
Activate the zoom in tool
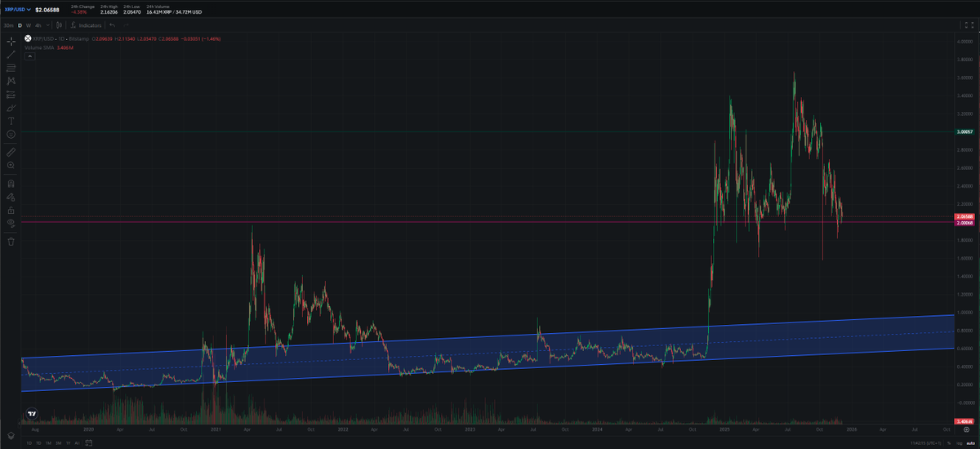pyautogui.click(x=11, y=165)
